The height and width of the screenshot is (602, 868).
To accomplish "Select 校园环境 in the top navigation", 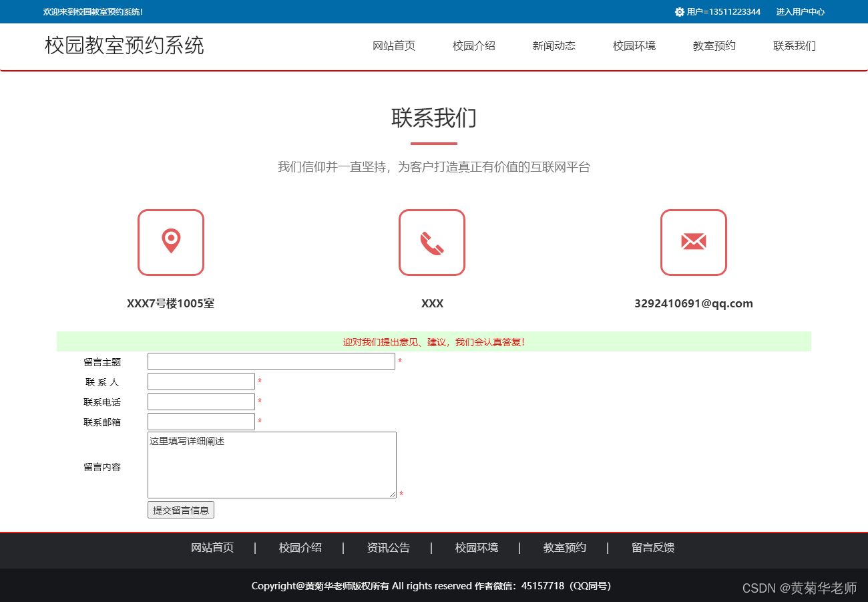I will click(634, 45).
